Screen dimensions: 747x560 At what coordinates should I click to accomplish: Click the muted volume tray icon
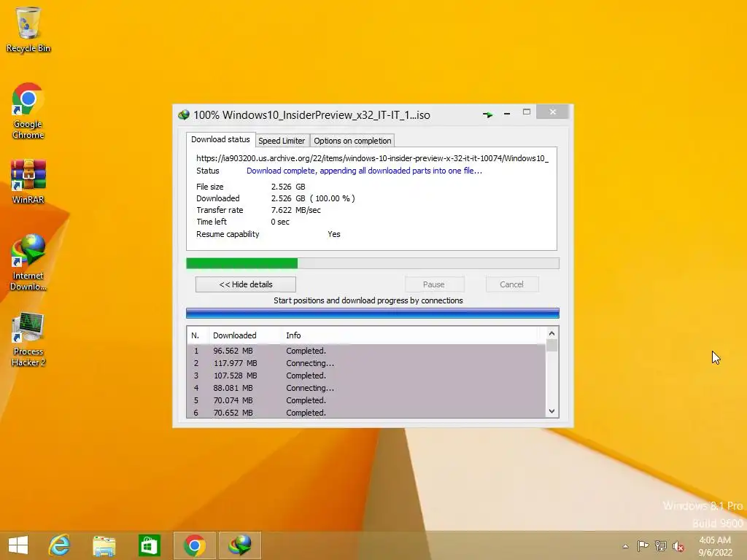pos(678,546)
